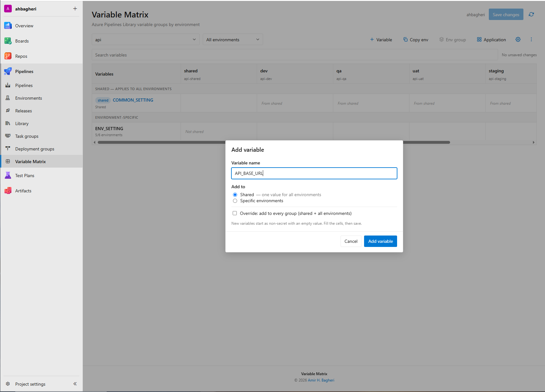Click the horizontal scrollbar of the matrix

(x=274, y=142)
